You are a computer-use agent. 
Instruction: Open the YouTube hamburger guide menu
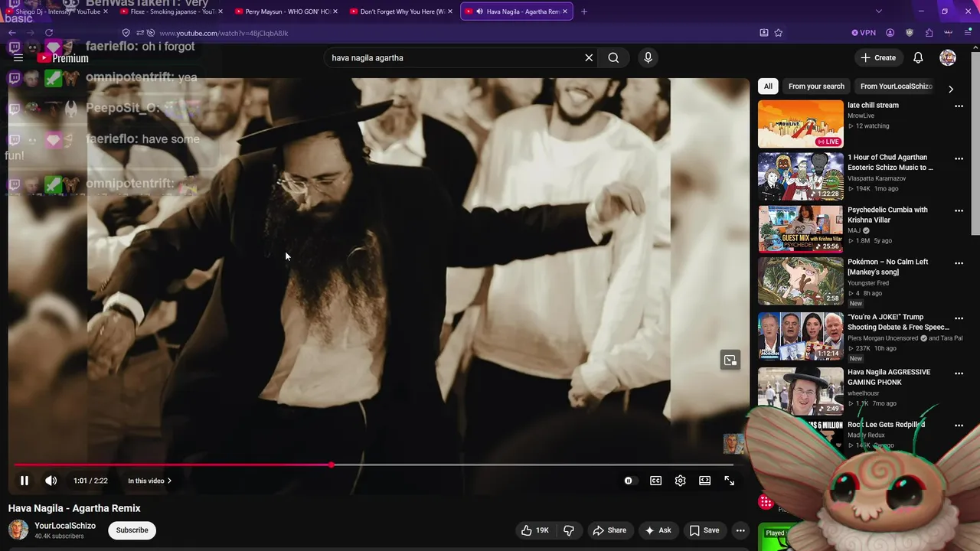[x=18, y=57]
